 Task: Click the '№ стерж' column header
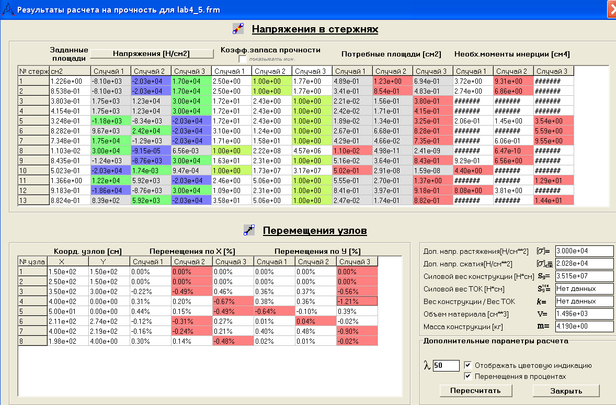(x=33, y=71)
